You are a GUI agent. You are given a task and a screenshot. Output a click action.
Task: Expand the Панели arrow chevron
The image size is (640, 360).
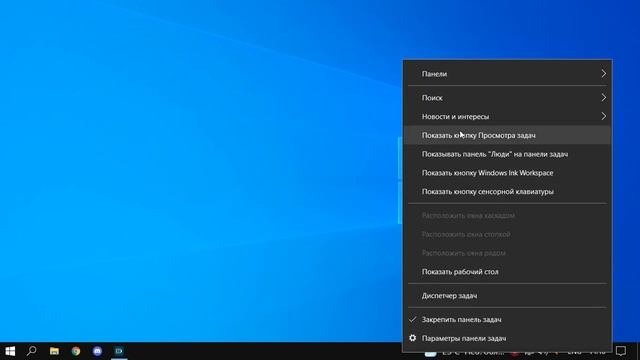(603, 74)
